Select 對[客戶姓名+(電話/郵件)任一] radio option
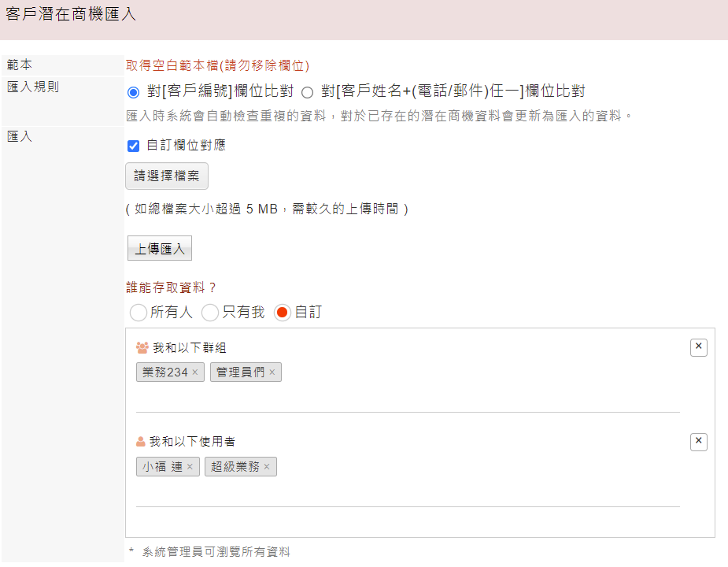 tap(307, 92)
